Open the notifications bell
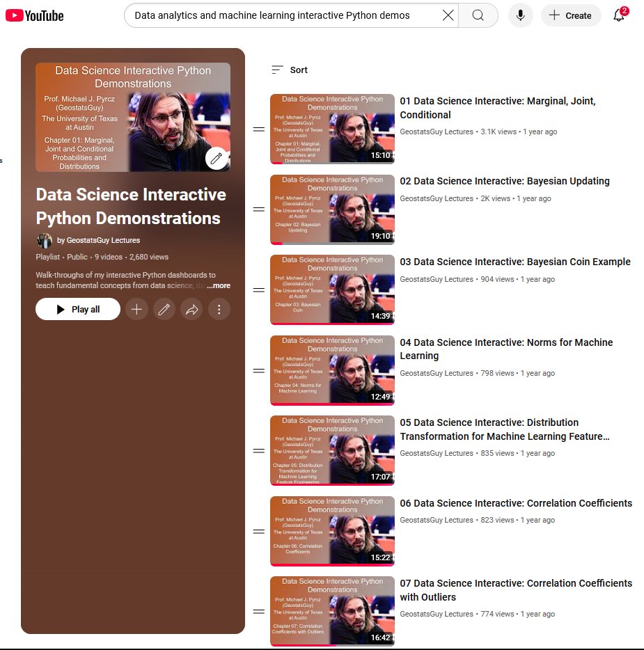 (620, 15)
